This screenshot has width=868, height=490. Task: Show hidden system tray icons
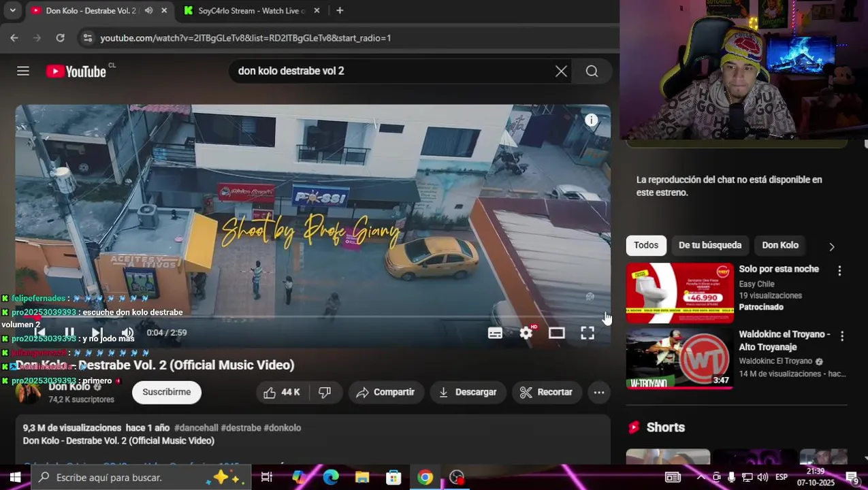point(701,477)
